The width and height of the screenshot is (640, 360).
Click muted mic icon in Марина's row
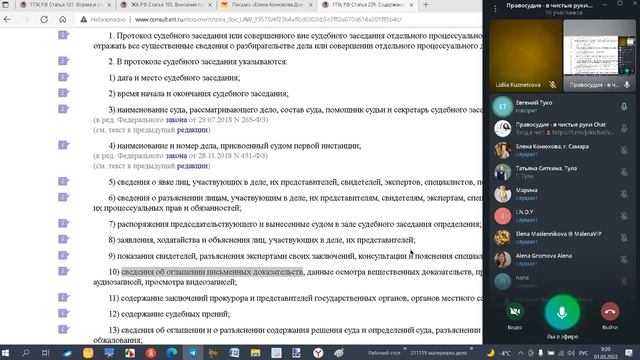(x=624, y=194)
